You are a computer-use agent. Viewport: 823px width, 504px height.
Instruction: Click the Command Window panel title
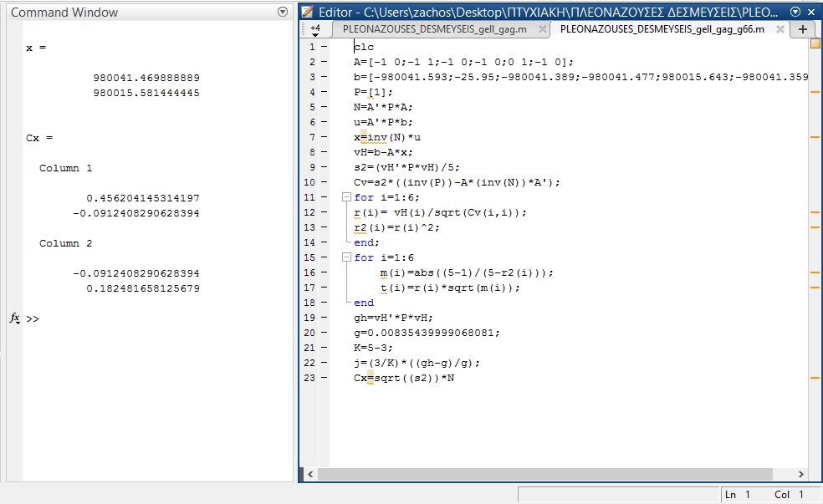(64, 12)
